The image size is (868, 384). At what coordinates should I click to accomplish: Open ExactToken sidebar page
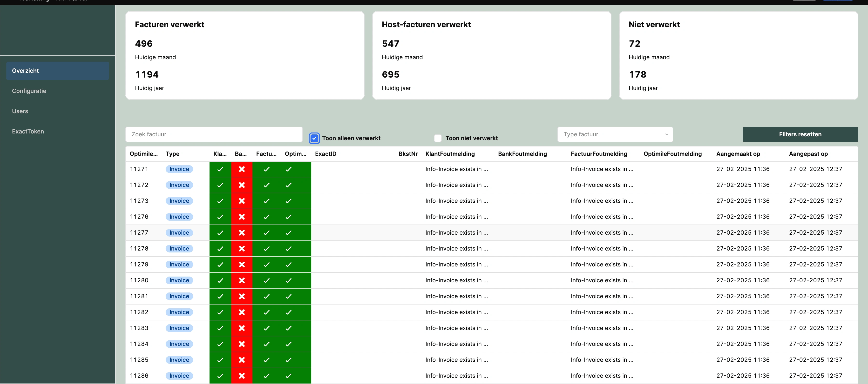point(28,131)
